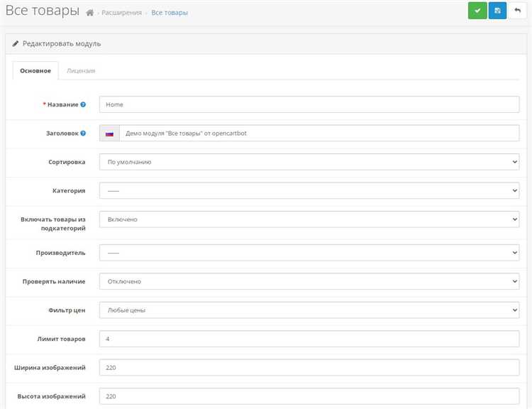Viewport: 532px width, 409px height.
Task: Open the Производитель dropdown
Action: [x=309, y=253]
